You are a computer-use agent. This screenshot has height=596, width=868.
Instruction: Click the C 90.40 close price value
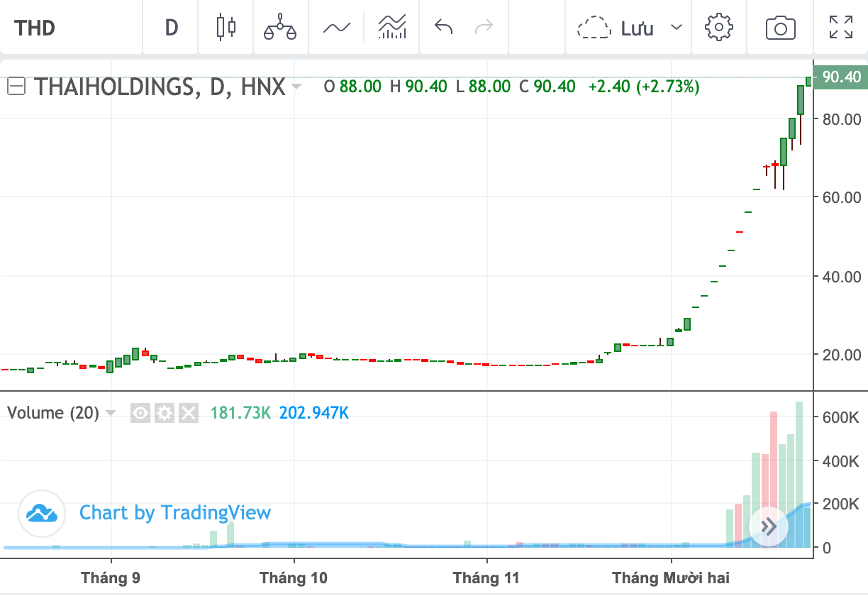547,87
